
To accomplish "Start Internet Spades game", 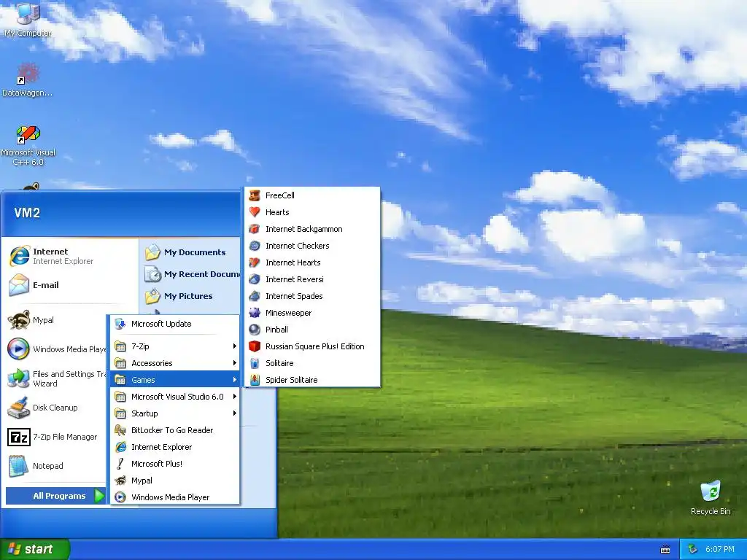I will 312,296.
